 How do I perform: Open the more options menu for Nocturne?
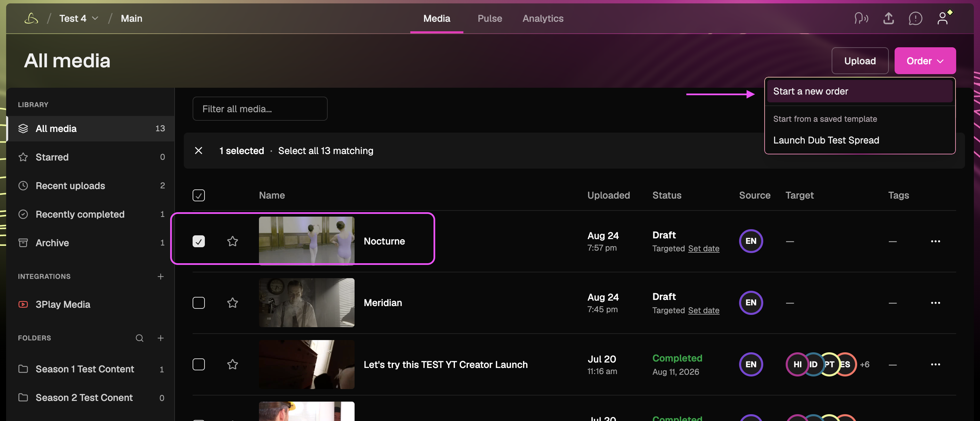pyautogui.click(x=935, y=241)
